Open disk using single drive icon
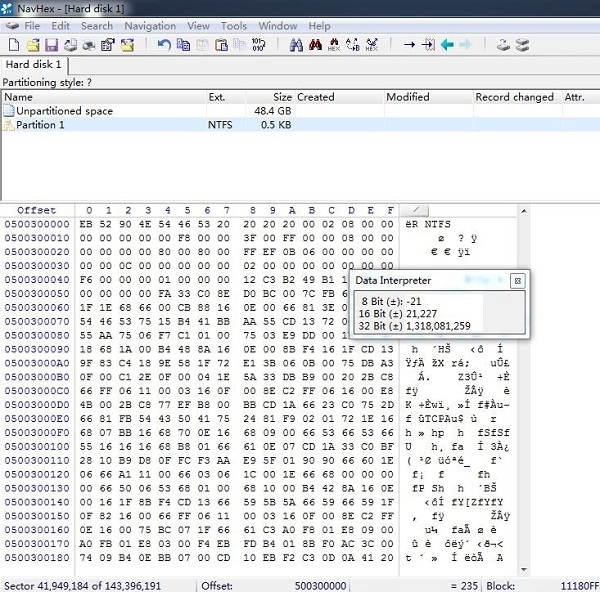 (x=503, y=45)
